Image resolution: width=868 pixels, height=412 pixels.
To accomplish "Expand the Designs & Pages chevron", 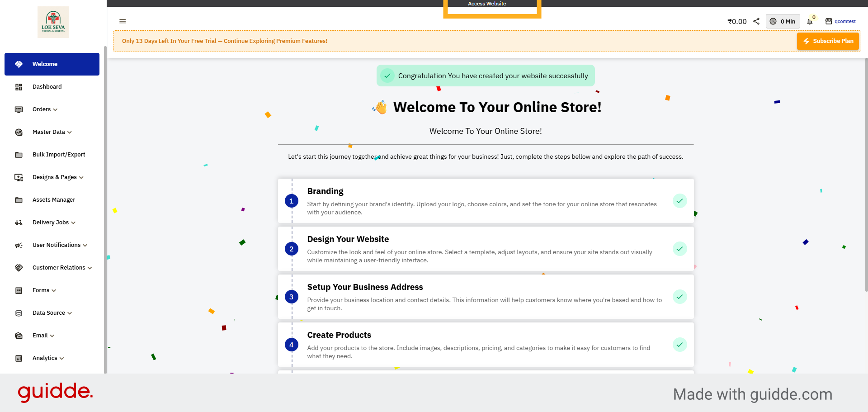I will coord(81,178).
